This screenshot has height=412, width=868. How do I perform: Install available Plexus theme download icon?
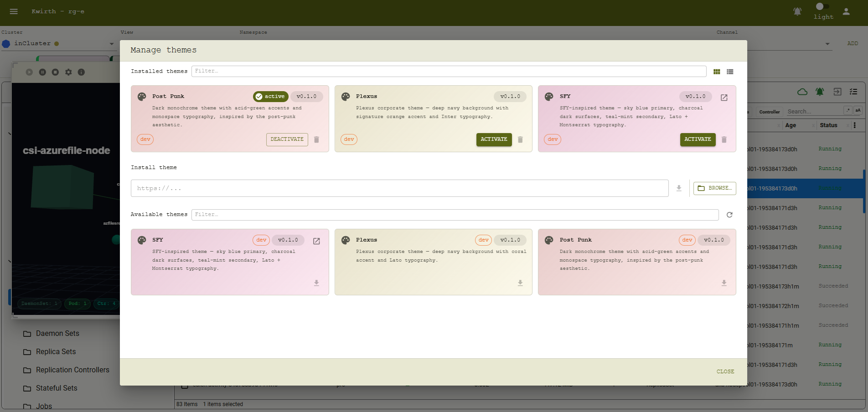(x=520, y=283)
